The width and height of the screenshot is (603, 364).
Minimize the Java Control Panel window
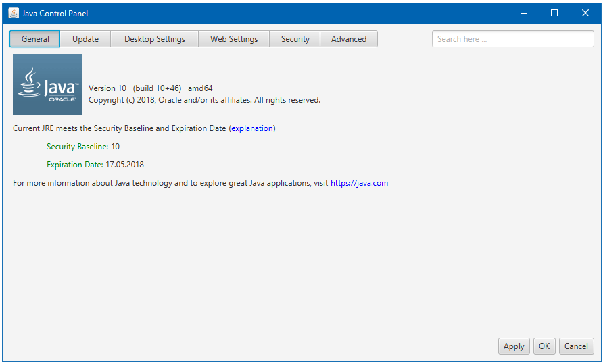[x=524, y=13]
